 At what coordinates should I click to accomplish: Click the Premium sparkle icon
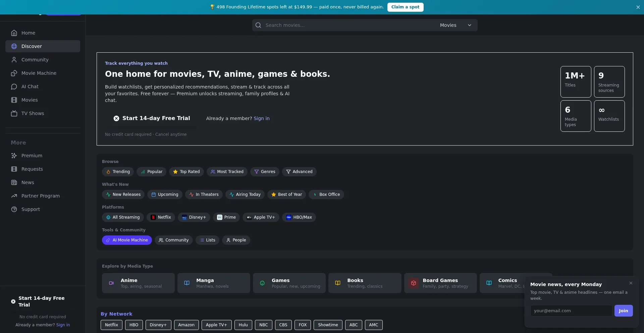[14, 156]
